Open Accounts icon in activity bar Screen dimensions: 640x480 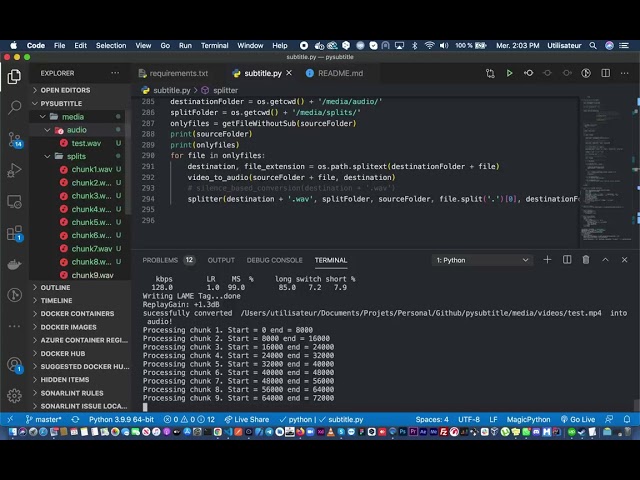coord(15,364)
